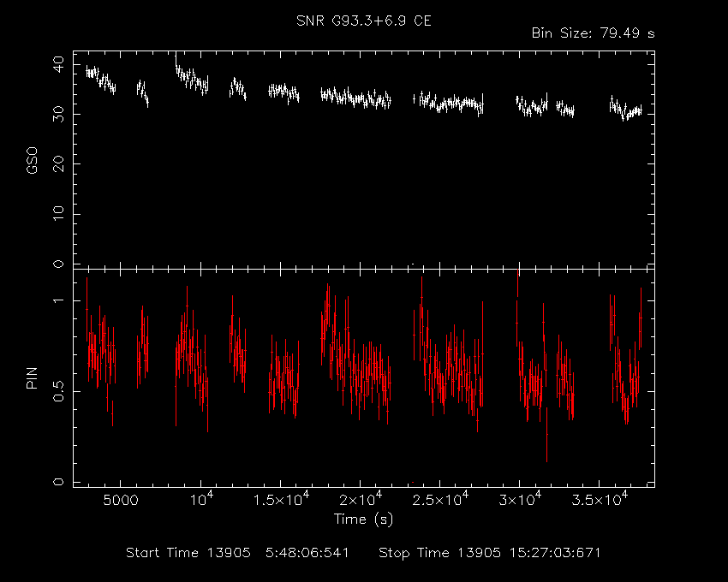Image resolution: width=728 pixels, height=582 pixels.
Task: Click the 0.5 tick label on PIN axis
Action: coord(58,391)
